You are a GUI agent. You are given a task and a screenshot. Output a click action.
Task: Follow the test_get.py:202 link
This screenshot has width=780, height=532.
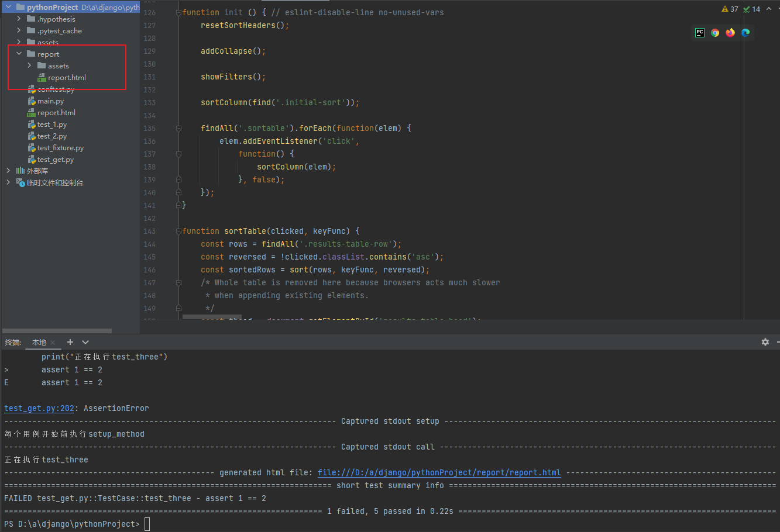coord(39,408)
